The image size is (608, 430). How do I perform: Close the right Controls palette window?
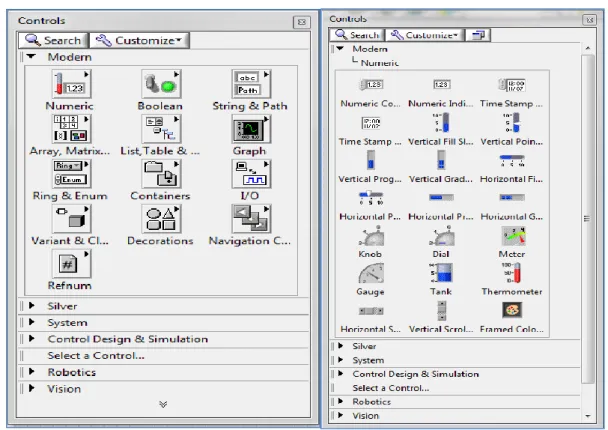[589, 20]
